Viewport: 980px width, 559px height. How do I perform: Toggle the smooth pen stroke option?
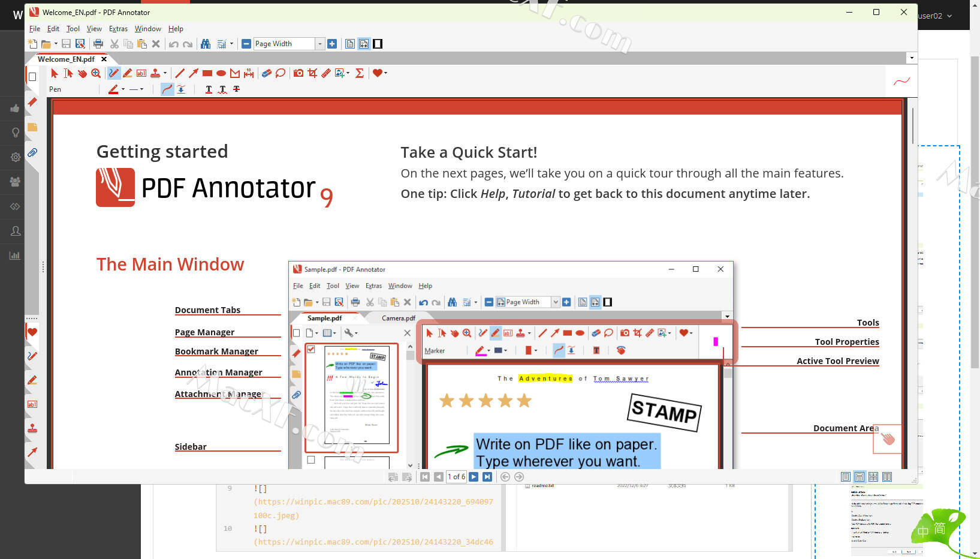[167, 89]
